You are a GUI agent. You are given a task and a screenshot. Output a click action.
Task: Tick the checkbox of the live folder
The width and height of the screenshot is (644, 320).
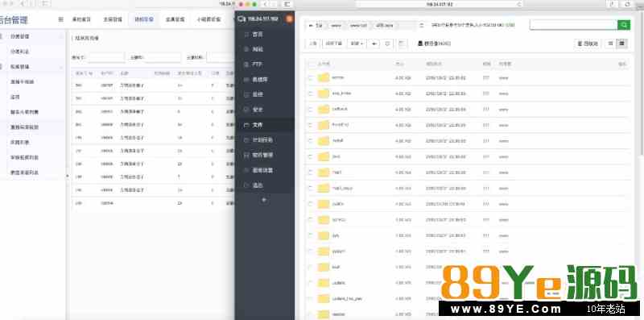311,156
